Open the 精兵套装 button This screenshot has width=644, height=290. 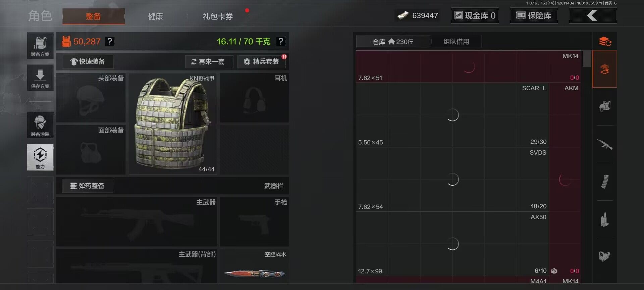pyautogui.click(x=262, y=62)
